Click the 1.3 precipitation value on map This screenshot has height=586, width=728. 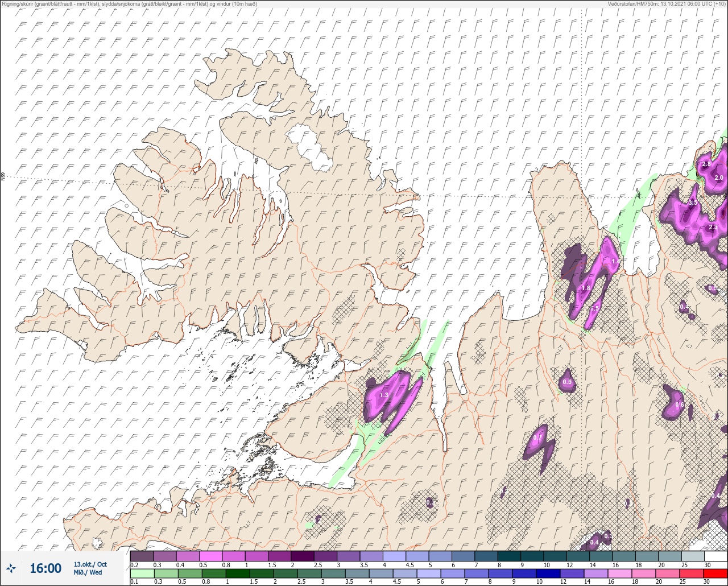(x=384, y=395)
